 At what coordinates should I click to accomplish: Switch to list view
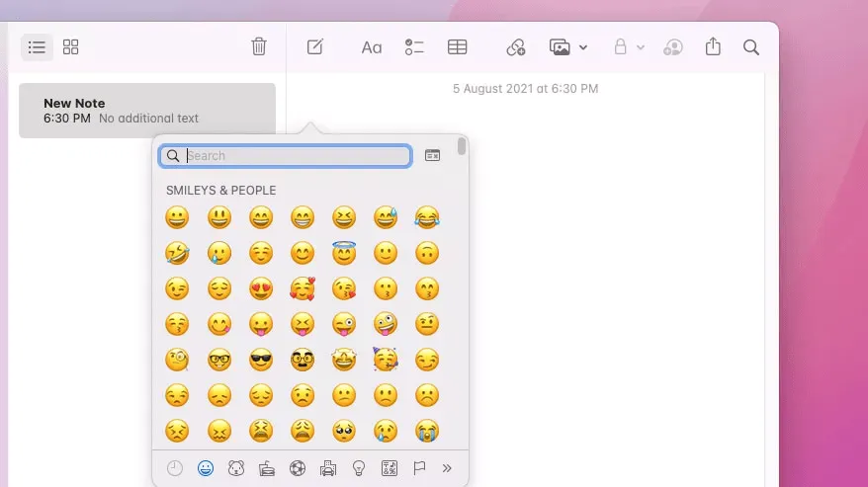tap(37, 46)
